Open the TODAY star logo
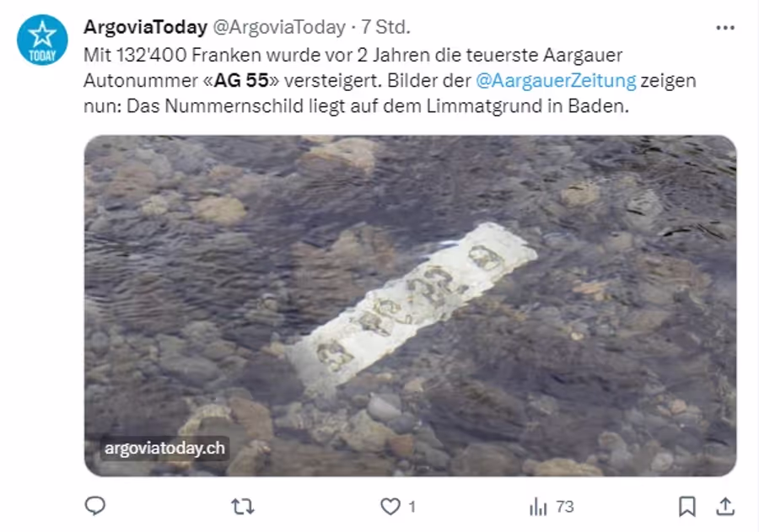The width and height of the screenshot is (759, 532). [x=42, y=40]
